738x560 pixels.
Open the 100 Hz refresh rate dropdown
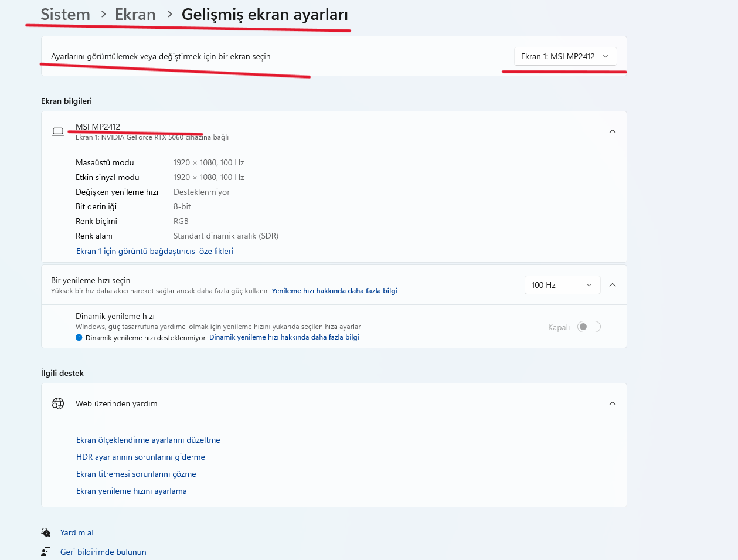[x=562, y=285]
